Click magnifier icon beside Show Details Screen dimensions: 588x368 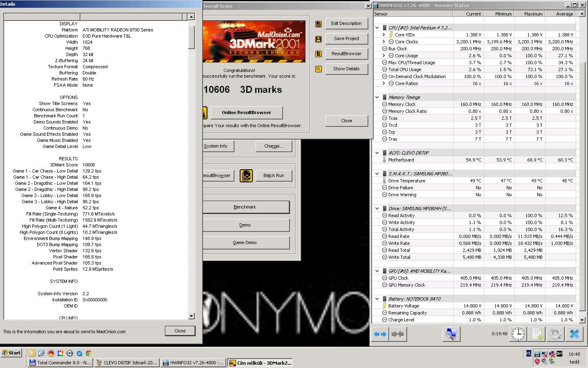(318, 69)
